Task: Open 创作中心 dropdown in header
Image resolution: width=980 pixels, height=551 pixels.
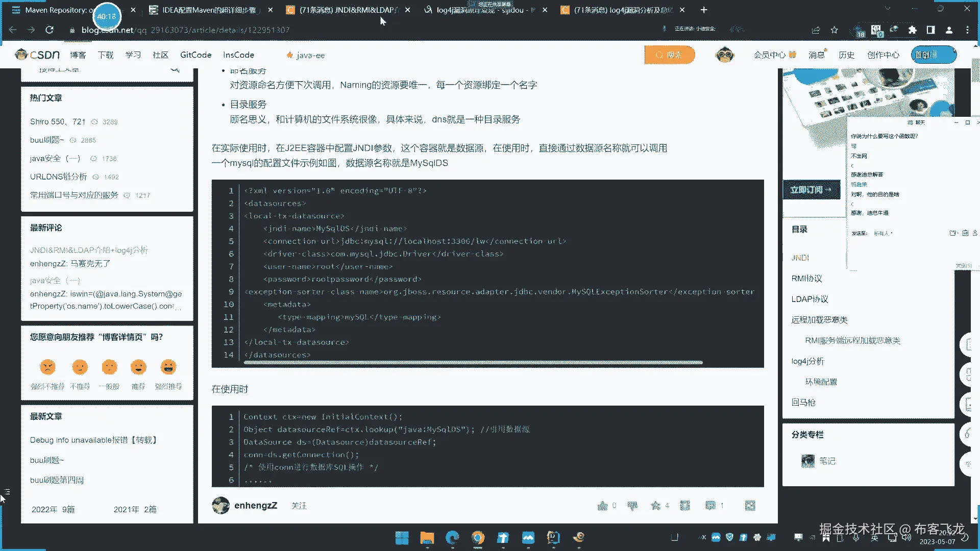Action: (x=883, y=55)
